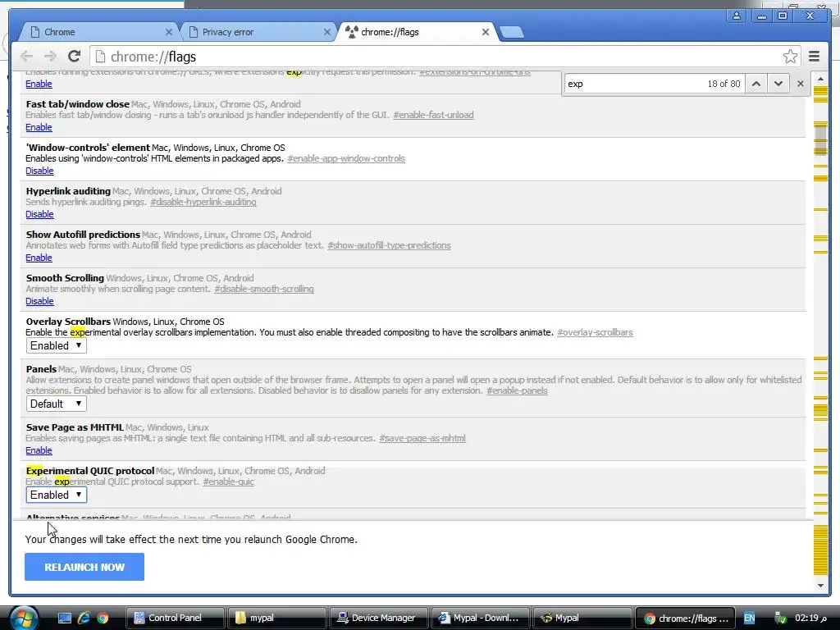This screenshot has height=630, width=840.
Task: Open #enable-app-window-controls anchor link
Action: pos(346,158)
